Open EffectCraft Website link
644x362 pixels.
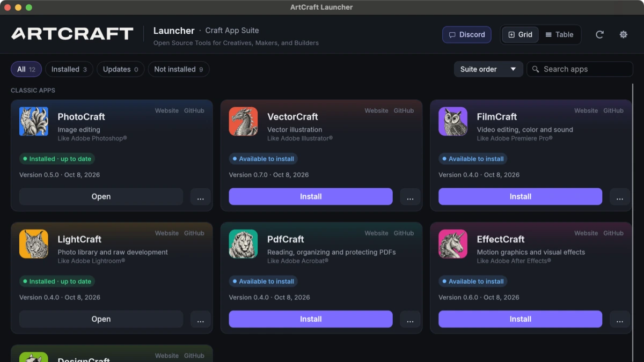(x=586, y=233)
